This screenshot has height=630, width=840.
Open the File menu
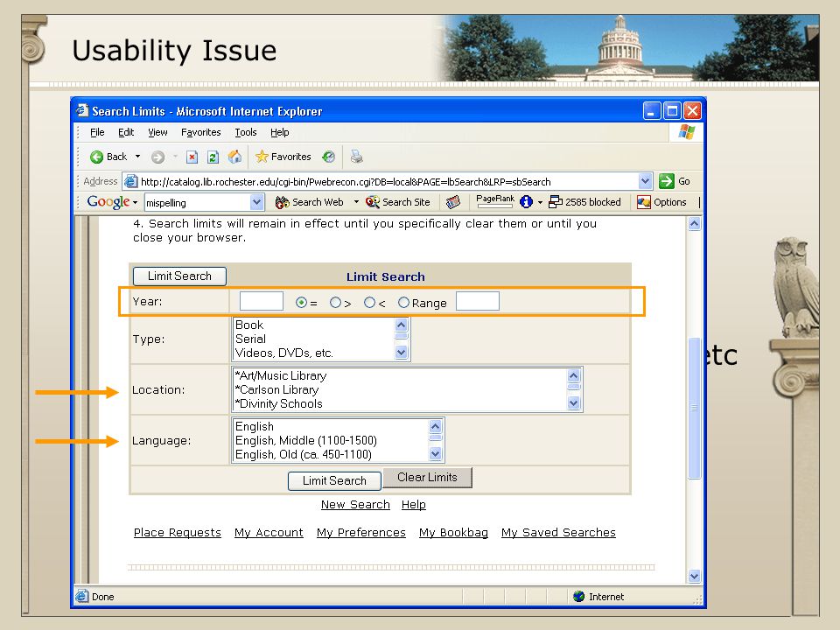pos(97,132)
